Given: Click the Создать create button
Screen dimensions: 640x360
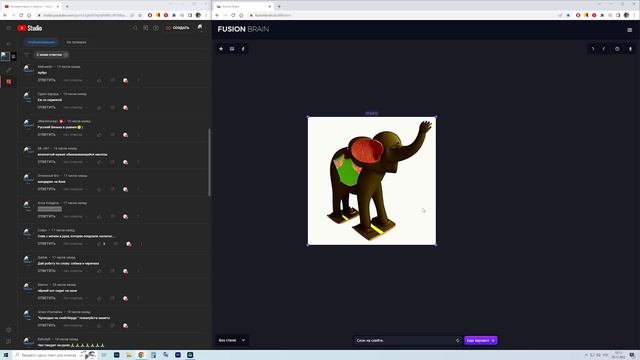Looking at the screenshot, I should click(178, 28).
